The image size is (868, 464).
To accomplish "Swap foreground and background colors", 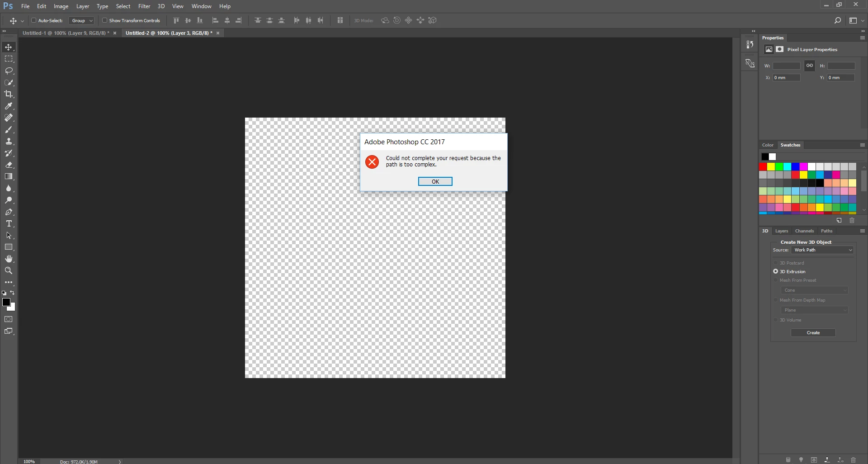I will [x=13, y=293].
